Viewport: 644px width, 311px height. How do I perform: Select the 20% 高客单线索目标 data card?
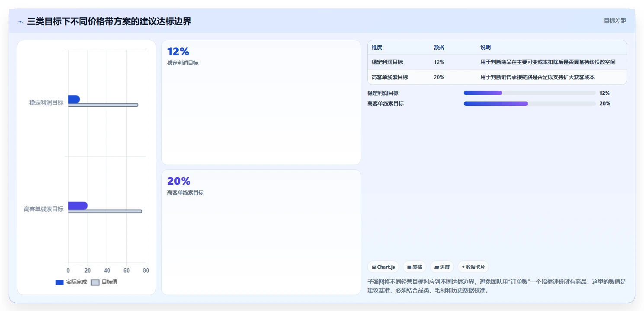pyautogui.click(x=261, y=232)
